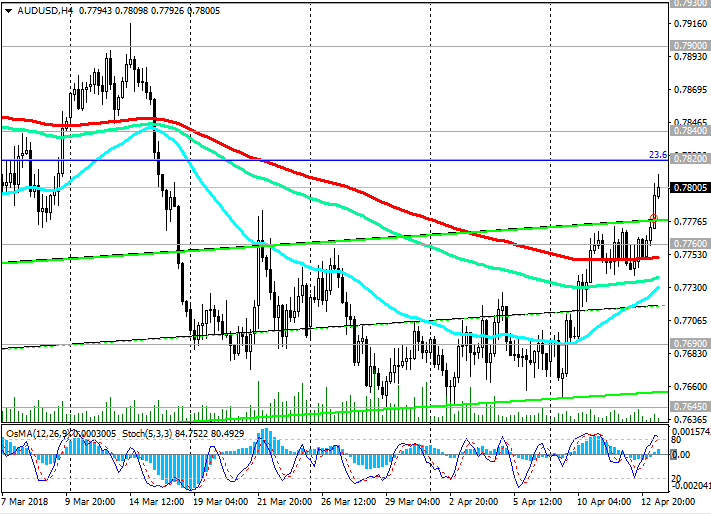711x514 pixels.
Task: Select the 0.7690 support level label
Action: 691,343
